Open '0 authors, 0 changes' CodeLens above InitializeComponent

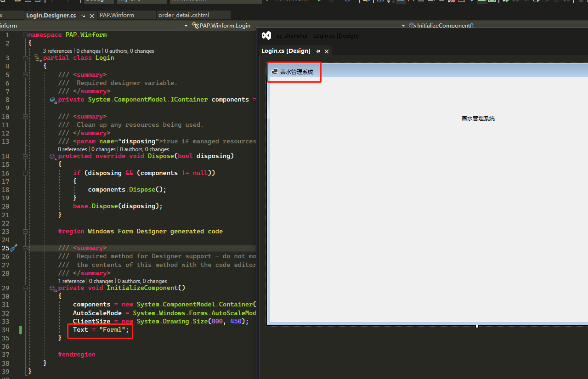click(x=142, y=281)
